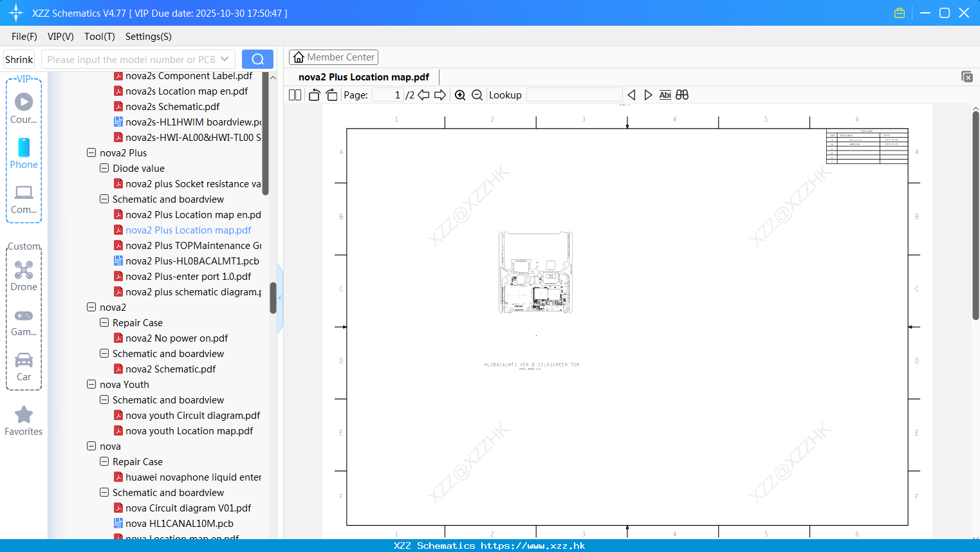Collapse the Diode value folder
980x552 pixels.
pos(104,168)
